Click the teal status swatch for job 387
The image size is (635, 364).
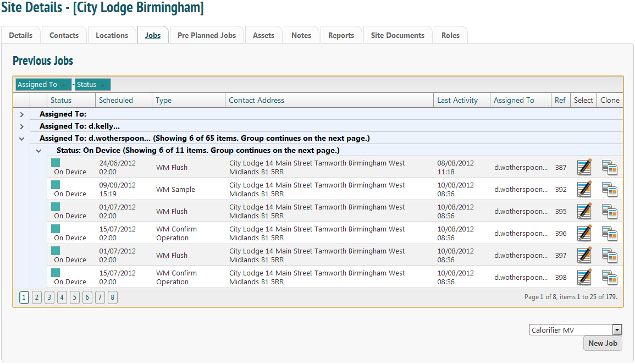pyautogui.click(x=56, y=163)
